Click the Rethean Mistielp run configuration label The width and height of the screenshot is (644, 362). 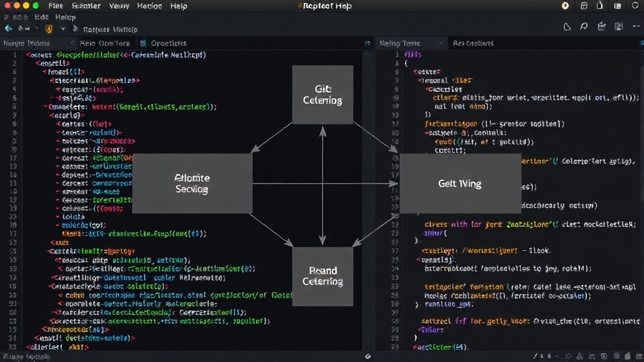[x=110, y=30]
